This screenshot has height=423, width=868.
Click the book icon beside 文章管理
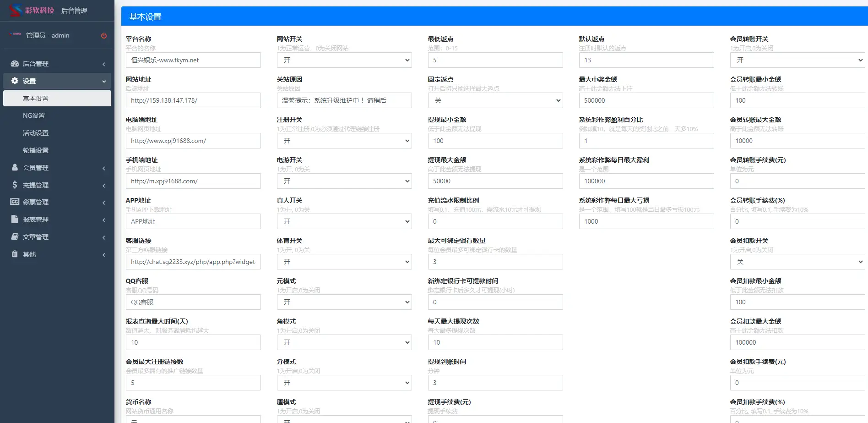click(15, 236)
